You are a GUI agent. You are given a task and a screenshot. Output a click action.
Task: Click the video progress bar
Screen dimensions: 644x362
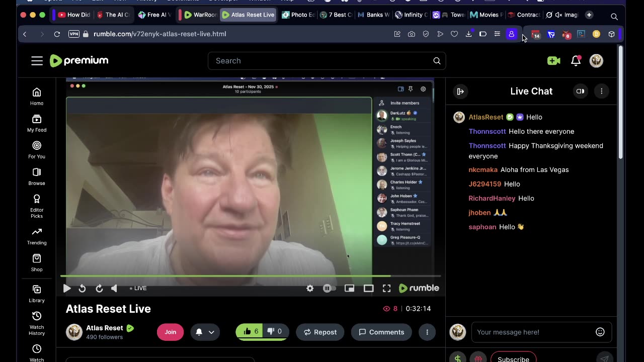251,276
